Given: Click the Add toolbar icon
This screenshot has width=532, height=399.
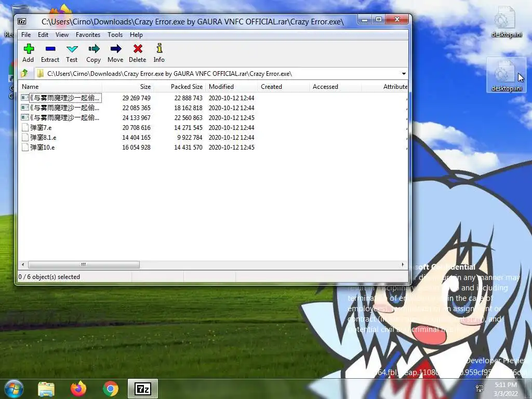Looking at the screenshot, I should (29, 49).
